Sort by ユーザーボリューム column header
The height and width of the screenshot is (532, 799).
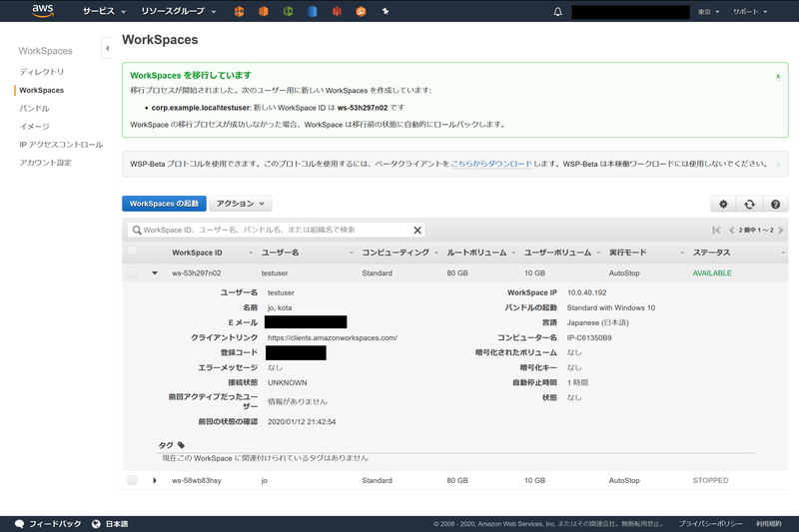[x=558, y=253]
